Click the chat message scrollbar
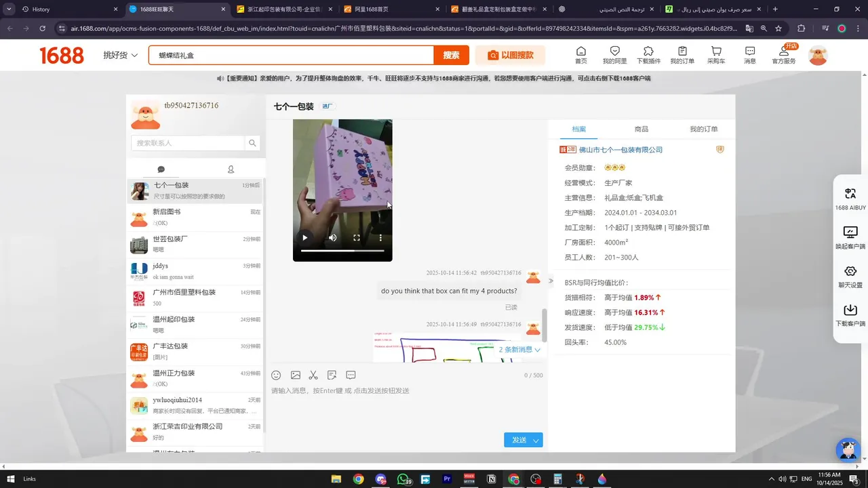The width and height of the screenshot is (868, 488). pos(544,325)
